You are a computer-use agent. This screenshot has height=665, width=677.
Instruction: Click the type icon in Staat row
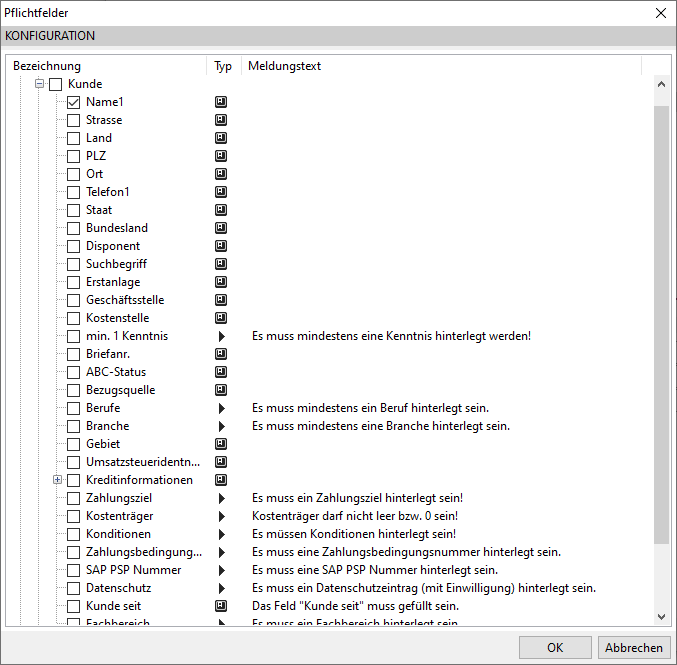point(221,210)
